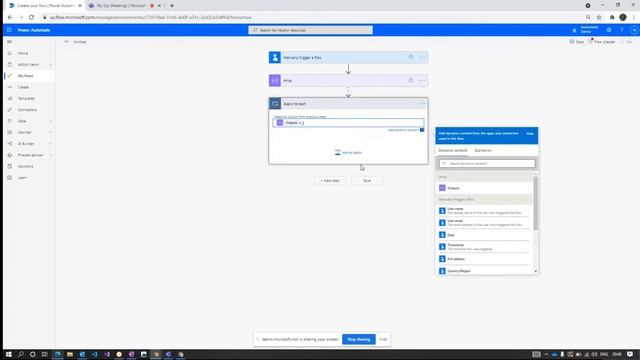Screen dimensions: 640x360
Task: Hide the dynamic content panel
Action: click(529, 133)
